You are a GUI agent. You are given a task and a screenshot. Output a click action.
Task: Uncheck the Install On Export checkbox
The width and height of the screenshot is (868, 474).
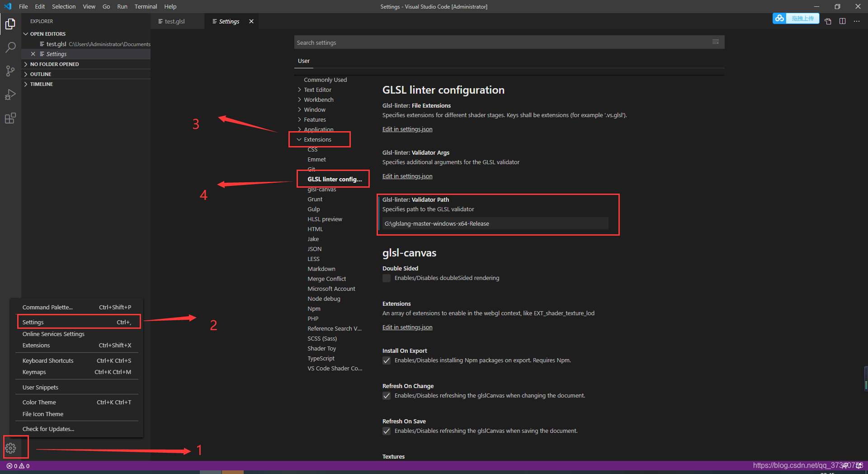pyautogui.click(x=387, y=360)
